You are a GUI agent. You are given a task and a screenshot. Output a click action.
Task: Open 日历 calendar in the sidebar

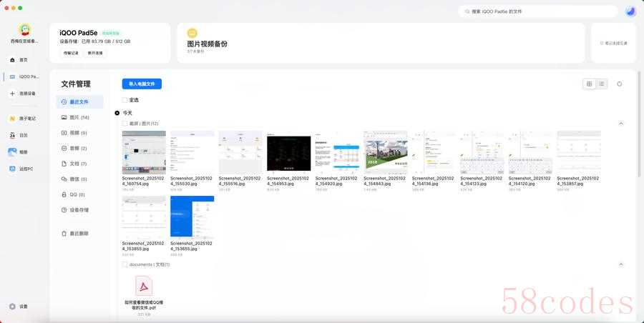[x=22, y=135]
